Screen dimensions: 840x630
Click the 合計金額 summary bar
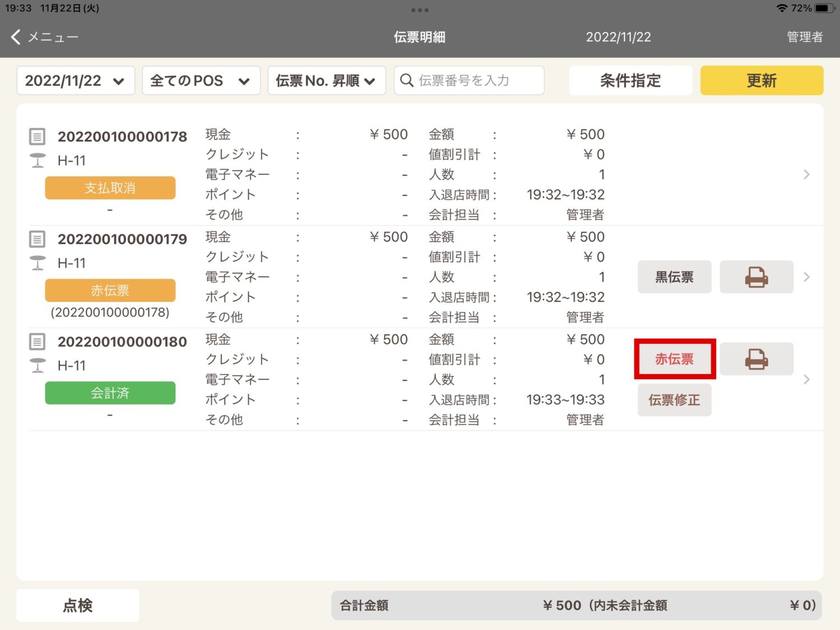pyautogui.click(x=577, y=605)
